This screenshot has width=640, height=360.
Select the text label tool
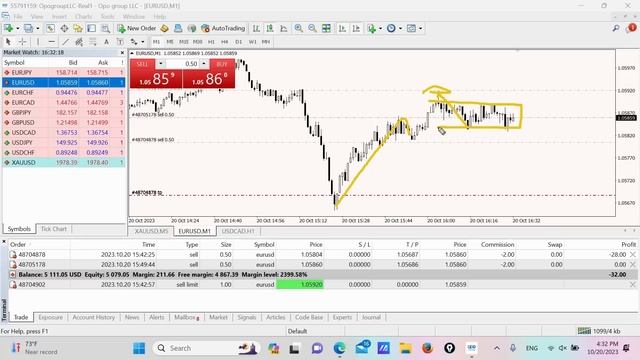(x=120, y=42)
